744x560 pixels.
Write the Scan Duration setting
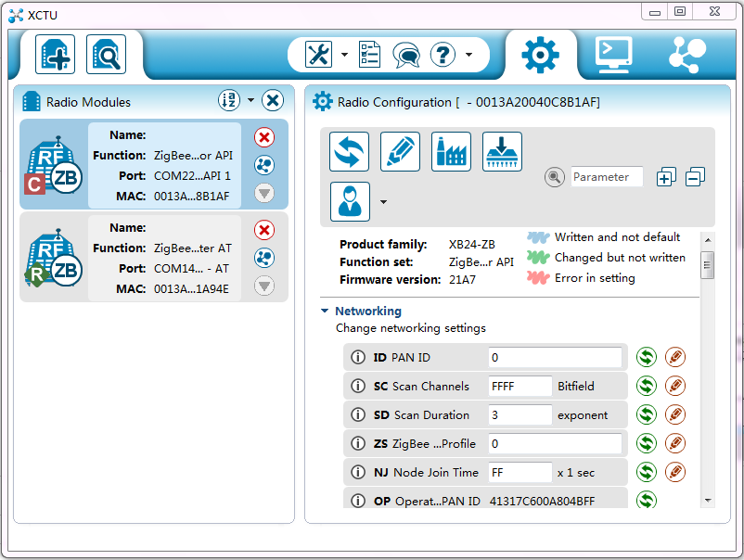pyautogui.click(x=675, y=415)
